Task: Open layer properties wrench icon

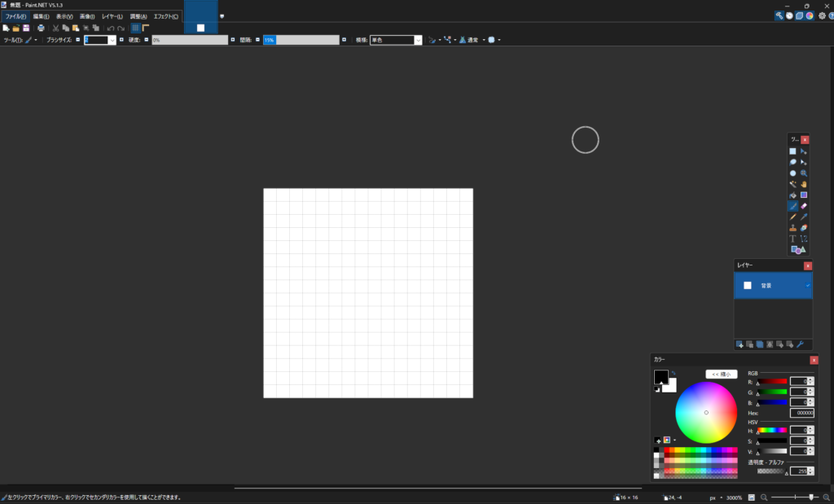Action: point(800,344)
